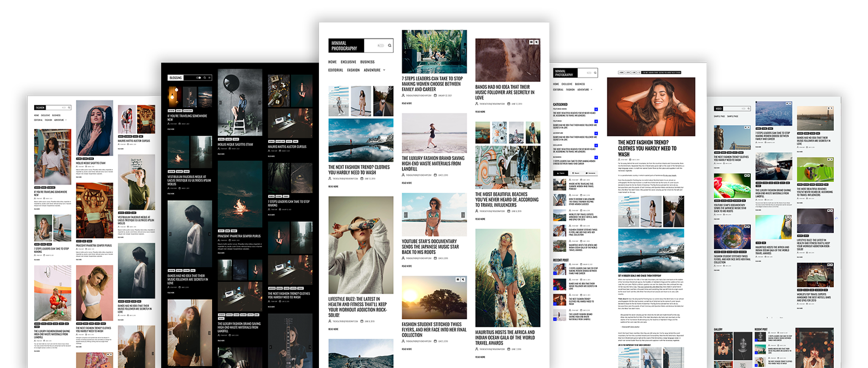Click blue count badge beside Business category
Screen dimensions: 868x368
[x=596, y=157]
